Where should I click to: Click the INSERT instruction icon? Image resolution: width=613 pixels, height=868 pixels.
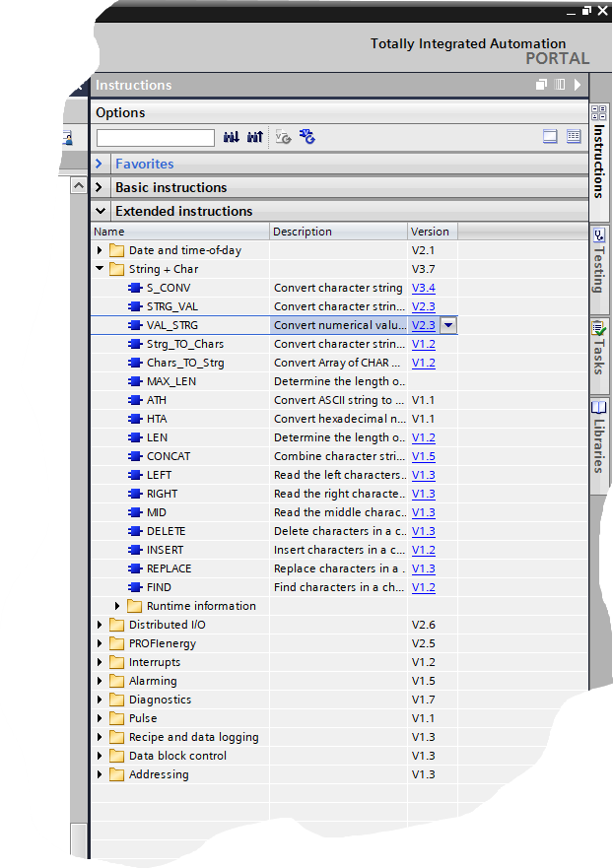[x=135, y=550]
